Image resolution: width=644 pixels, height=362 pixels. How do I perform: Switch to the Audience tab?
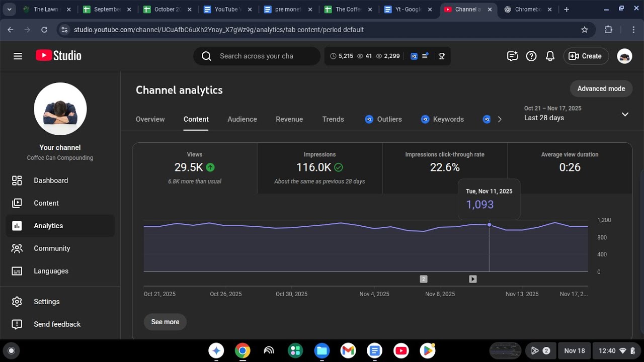tap(242, 119)
